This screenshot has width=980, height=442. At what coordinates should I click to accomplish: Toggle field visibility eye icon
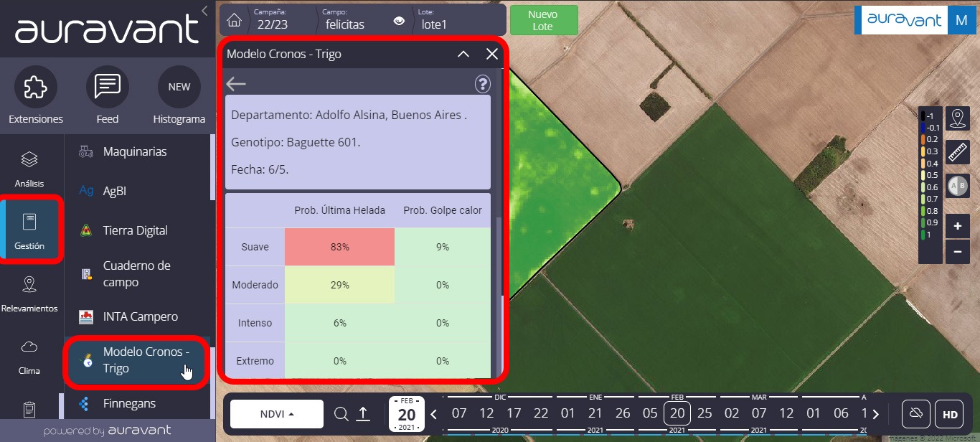coord(399,21)
